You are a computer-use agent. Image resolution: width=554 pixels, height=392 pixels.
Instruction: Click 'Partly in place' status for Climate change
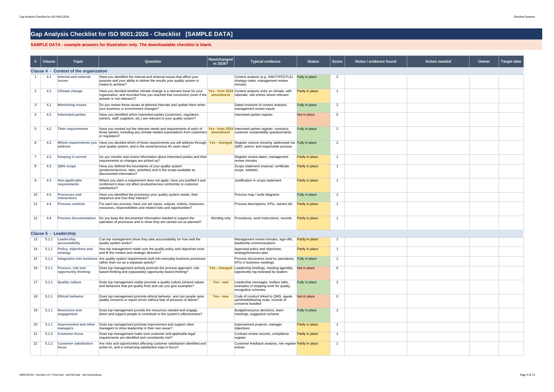[313, 96]
